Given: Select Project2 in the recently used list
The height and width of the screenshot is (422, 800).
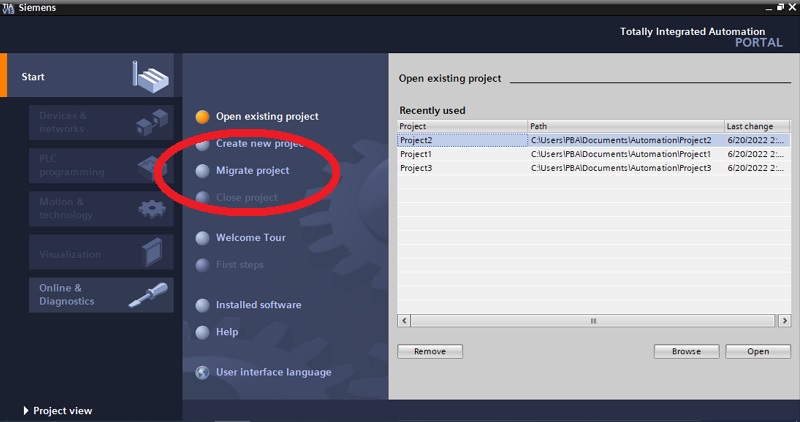Looking at the screenshot, I should click(462, 140).
